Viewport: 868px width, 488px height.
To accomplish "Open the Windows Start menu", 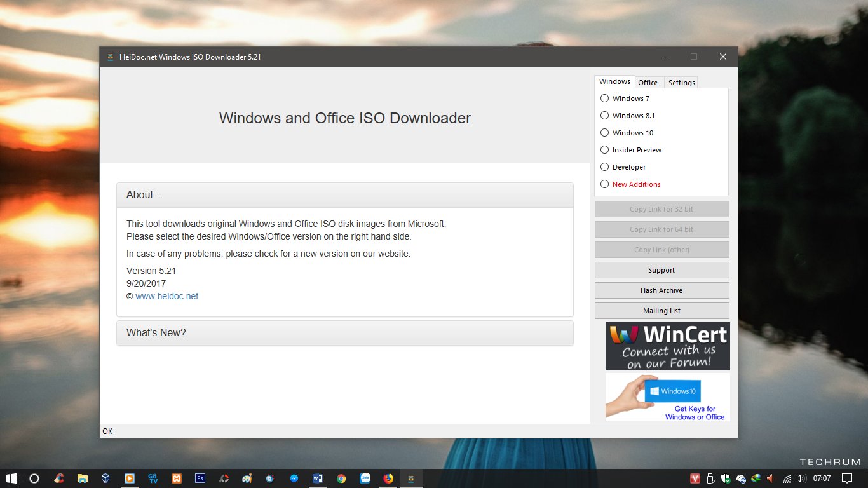I will point(11,478).
